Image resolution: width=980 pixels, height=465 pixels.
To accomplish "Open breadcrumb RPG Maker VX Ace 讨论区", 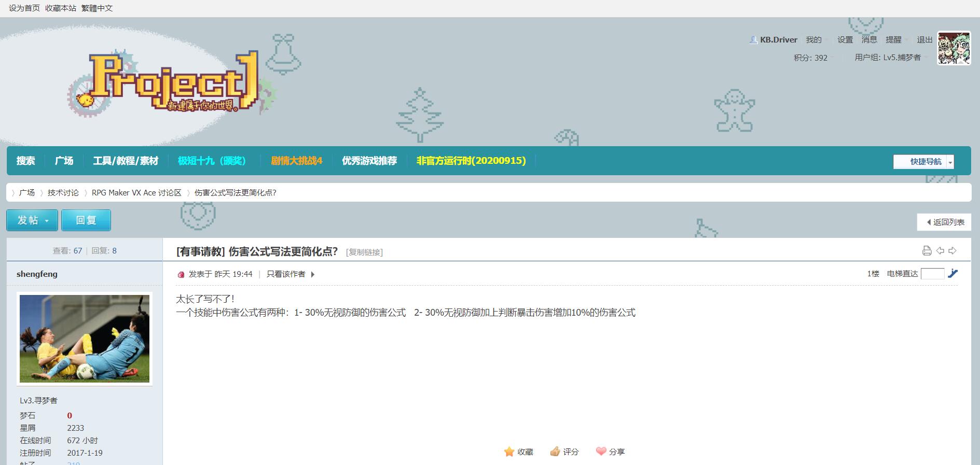I will click(136, 192).
